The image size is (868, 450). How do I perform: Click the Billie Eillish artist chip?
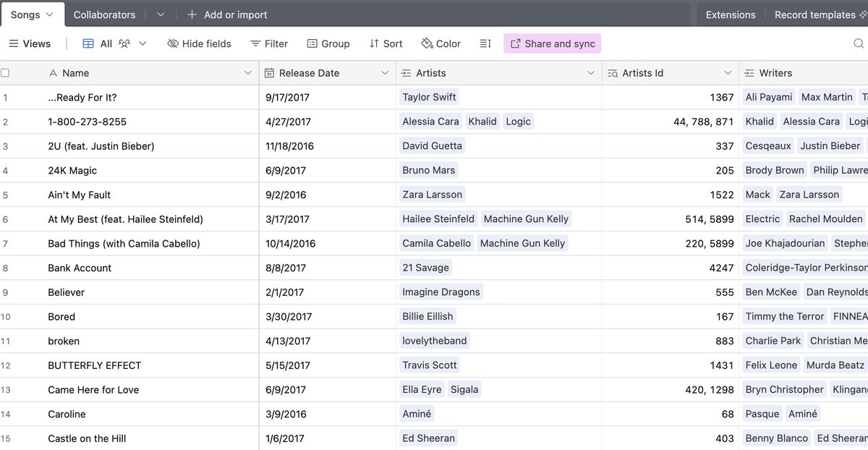[427, 316]
